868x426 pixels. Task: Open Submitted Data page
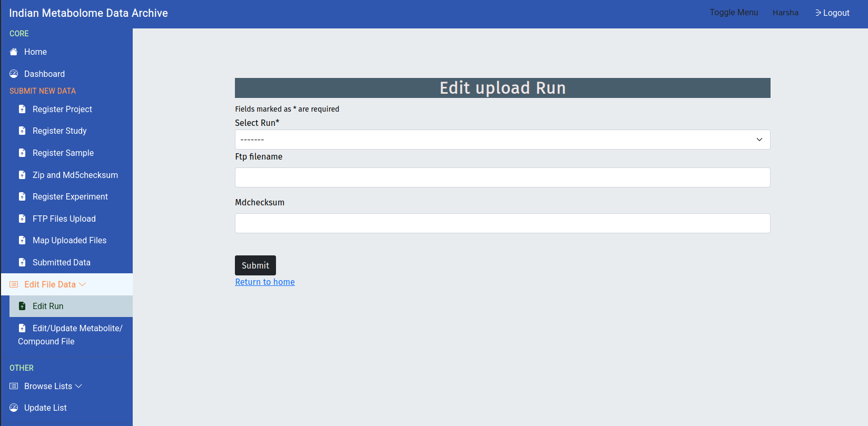tap(62, 262)
